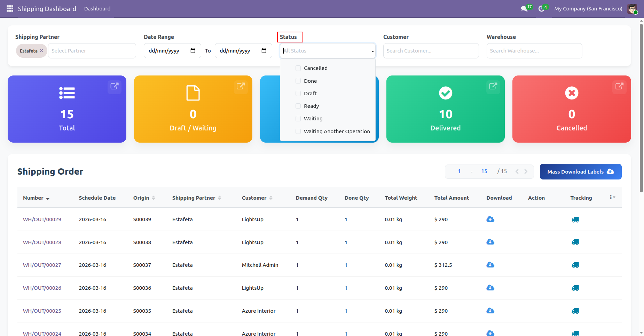Tick the Done status checkbox
This screenshot has height=336, width=644.
coord(298,81)
